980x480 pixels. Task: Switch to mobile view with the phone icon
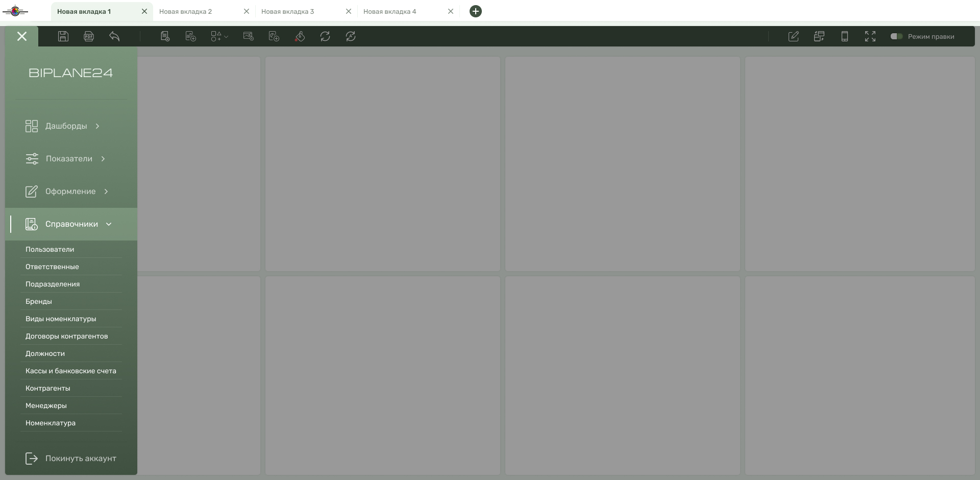coord(845,36)
